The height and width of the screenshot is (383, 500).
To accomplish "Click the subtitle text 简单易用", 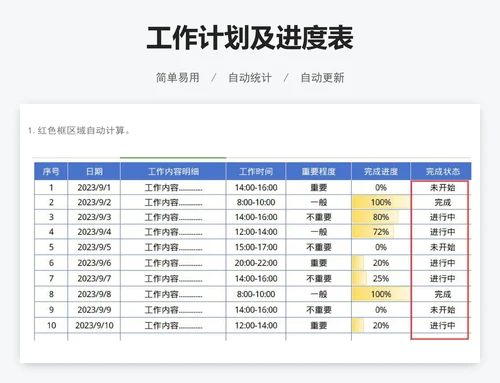I will coord(178,78).
